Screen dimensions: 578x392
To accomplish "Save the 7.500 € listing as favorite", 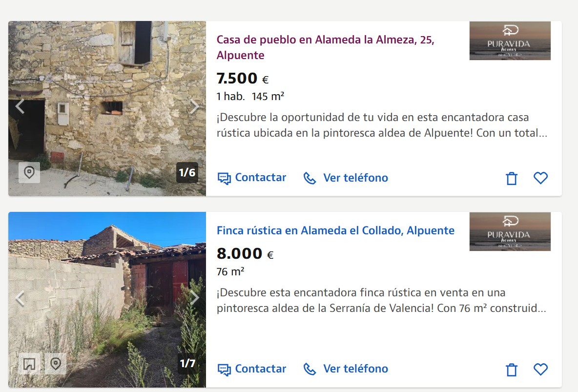I will click(540, 178).
